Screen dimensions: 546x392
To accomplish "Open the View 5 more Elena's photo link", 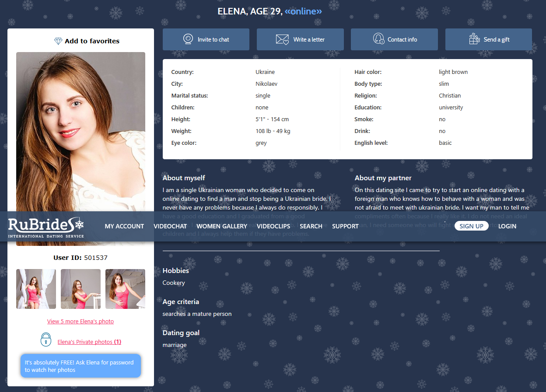I will [80, 321].
